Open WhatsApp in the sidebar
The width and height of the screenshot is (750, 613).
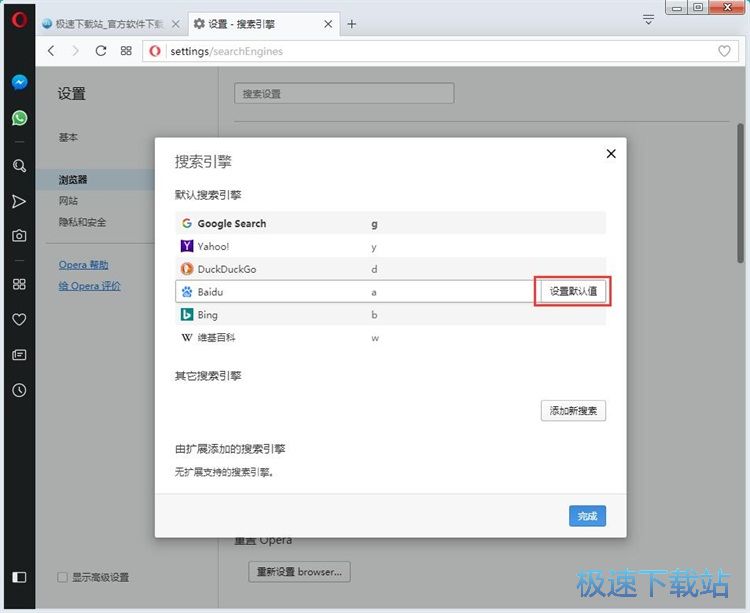pyautogui.click(x=19, y=118)
